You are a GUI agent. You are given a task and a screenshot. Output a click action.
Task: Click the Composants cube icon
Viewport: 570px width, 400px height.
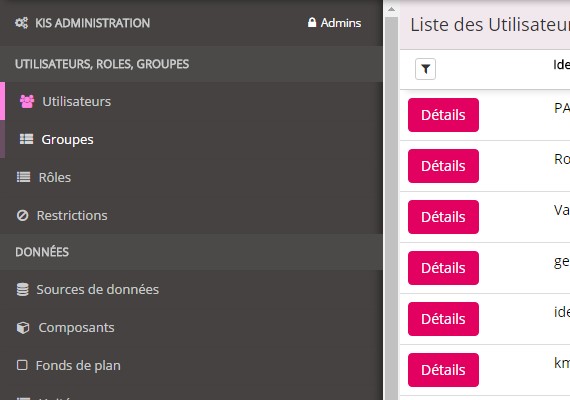pyautogui.click(x=23, y=328)
